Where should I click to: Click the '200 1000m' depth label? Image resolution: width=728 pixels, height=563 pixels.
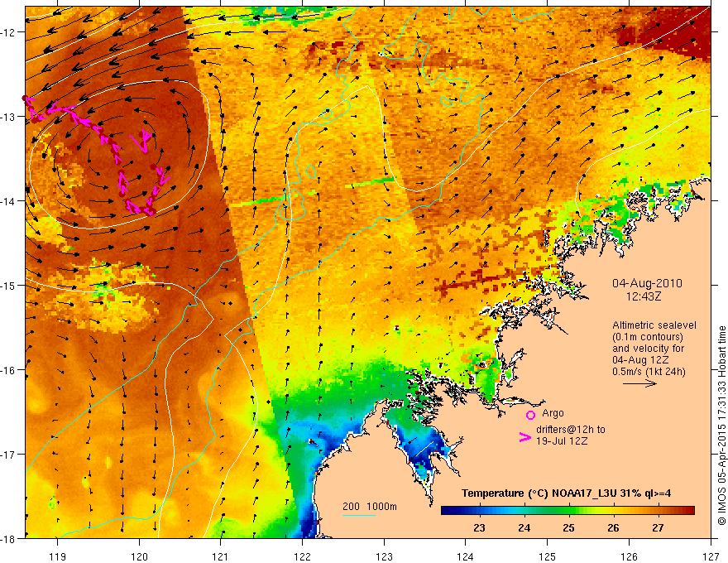click(370, 507)
